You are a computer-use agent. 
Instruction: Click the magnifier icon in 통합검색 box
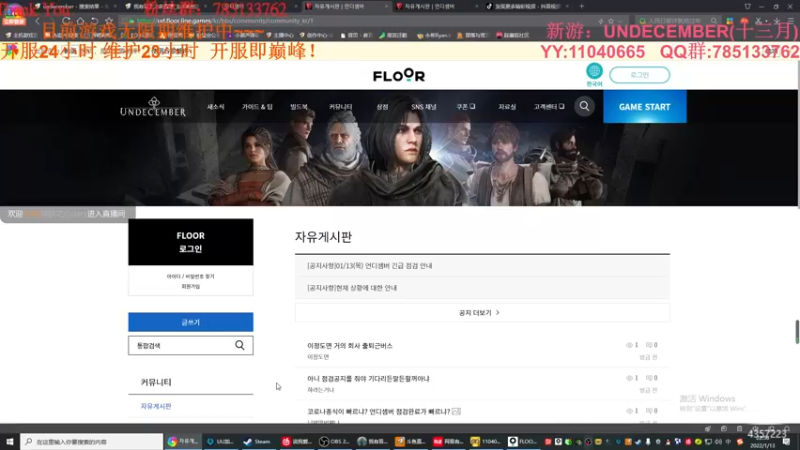[x=240, y=345]
